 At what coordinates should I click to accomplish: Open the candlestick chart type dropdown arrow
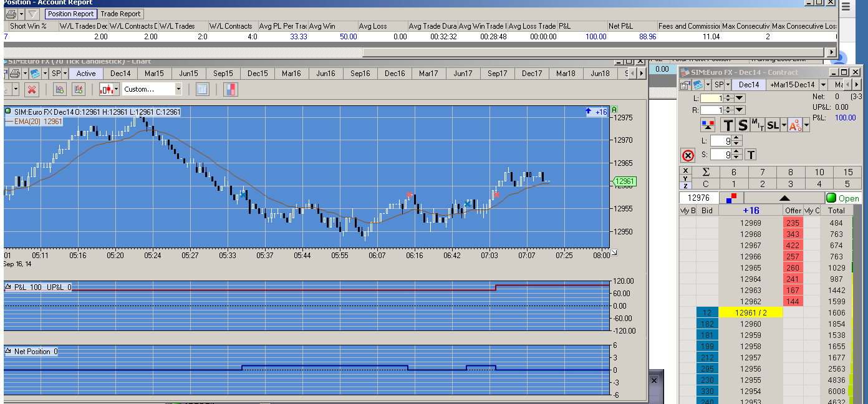click(117, 89)
